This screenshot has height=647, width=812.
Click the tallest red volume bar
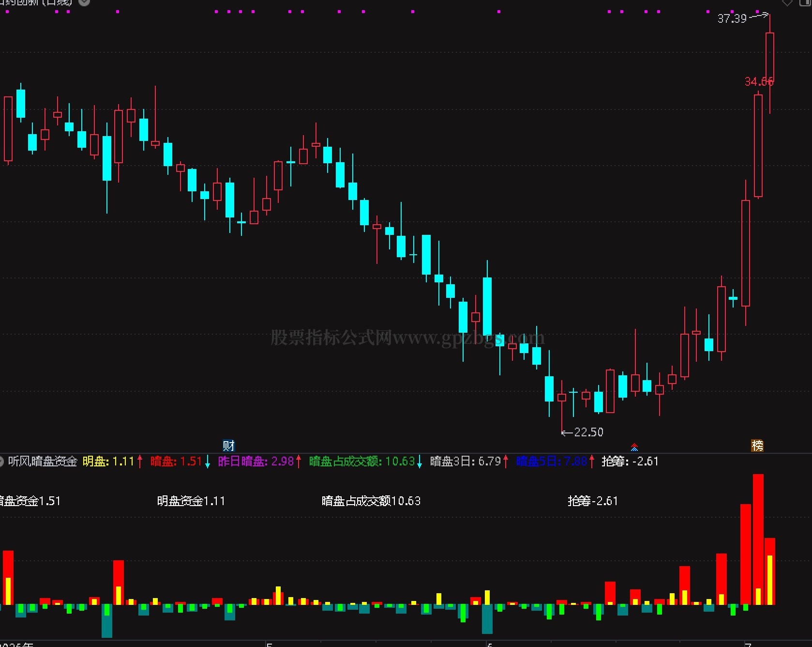tap(758, 539)
